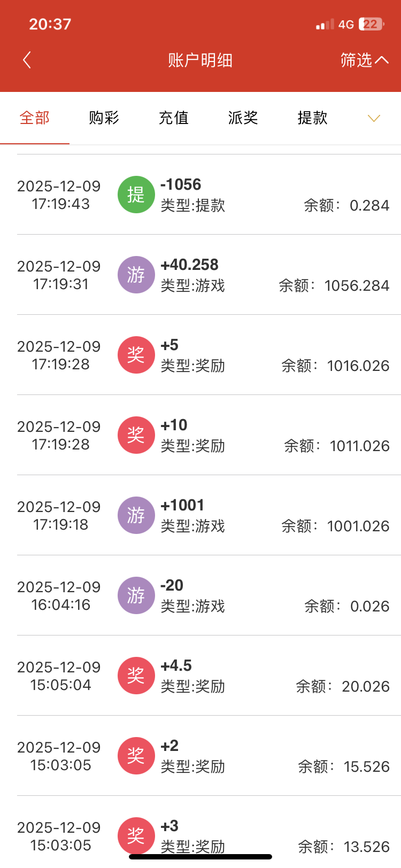The image size is (401, 868).
Task: Tap red 奖 icon on +5 reward
Action: coord(136,355)
